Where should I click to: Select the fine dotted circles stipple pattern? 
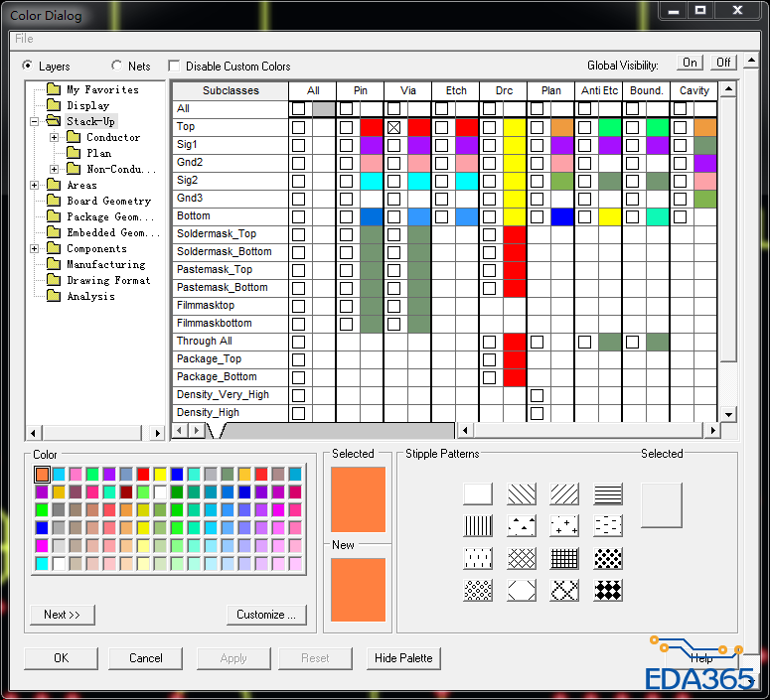[x=478, y=591]
